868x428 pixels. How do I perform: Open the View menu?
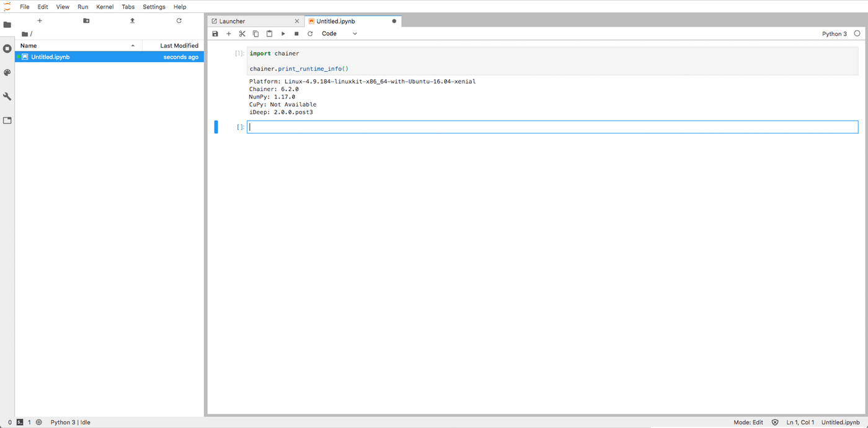(63, 7)
